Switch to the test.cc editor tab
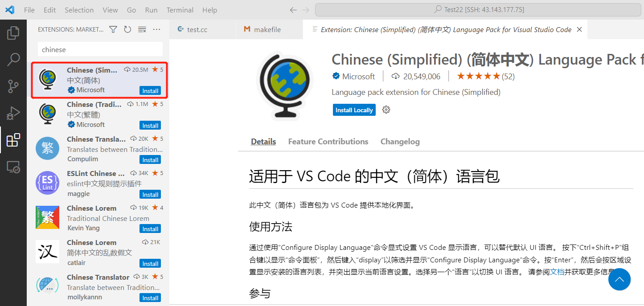The height and width of the screenshot is (306, 644). (202, 29)
